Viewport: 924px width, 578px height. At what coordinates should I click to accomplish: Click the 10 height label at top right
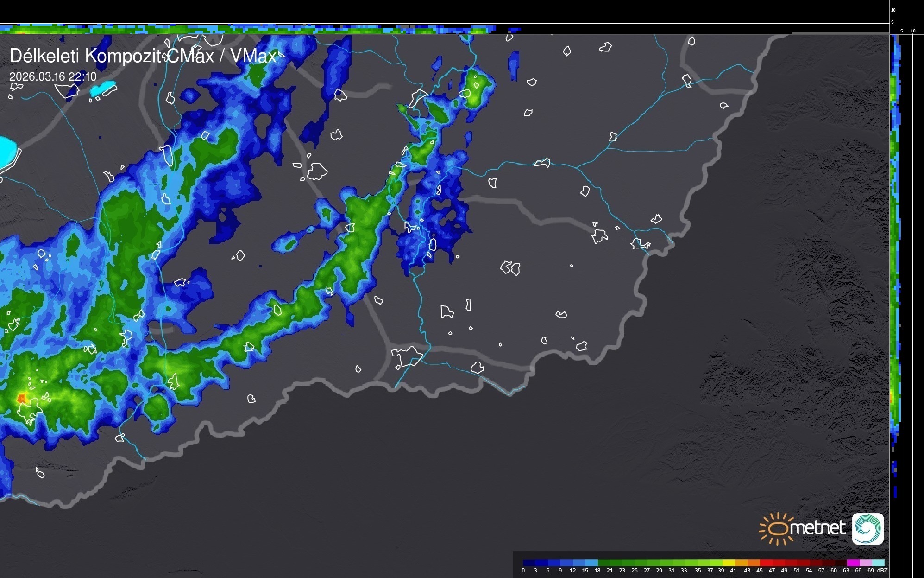893,10
